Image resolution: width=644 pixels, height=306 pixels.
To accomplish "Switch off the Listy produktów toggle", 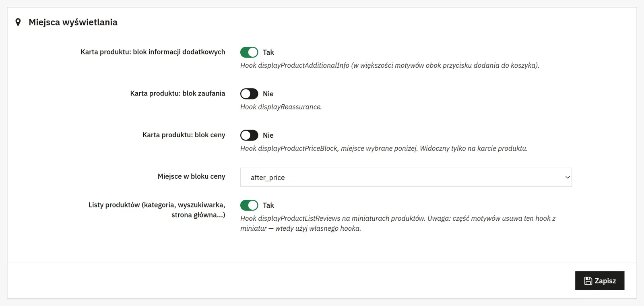I will pos(249,205).
